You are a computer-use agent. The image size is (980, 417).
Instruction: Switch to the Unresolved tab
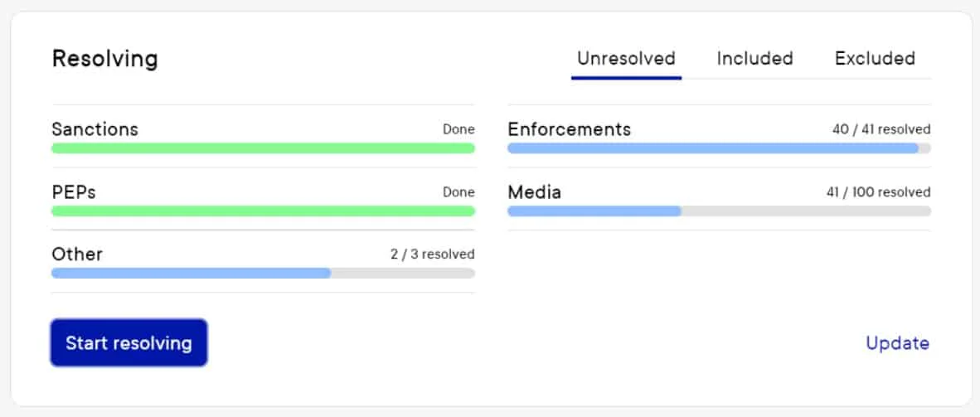(626, 59)
